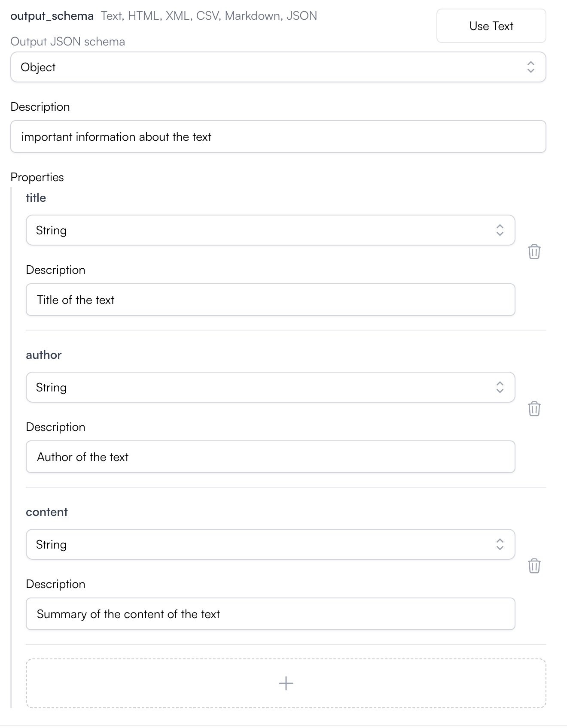Viewport: 567px width, 728px height.
Task: Open the author String type dropdown
Action: click(271, 387)
